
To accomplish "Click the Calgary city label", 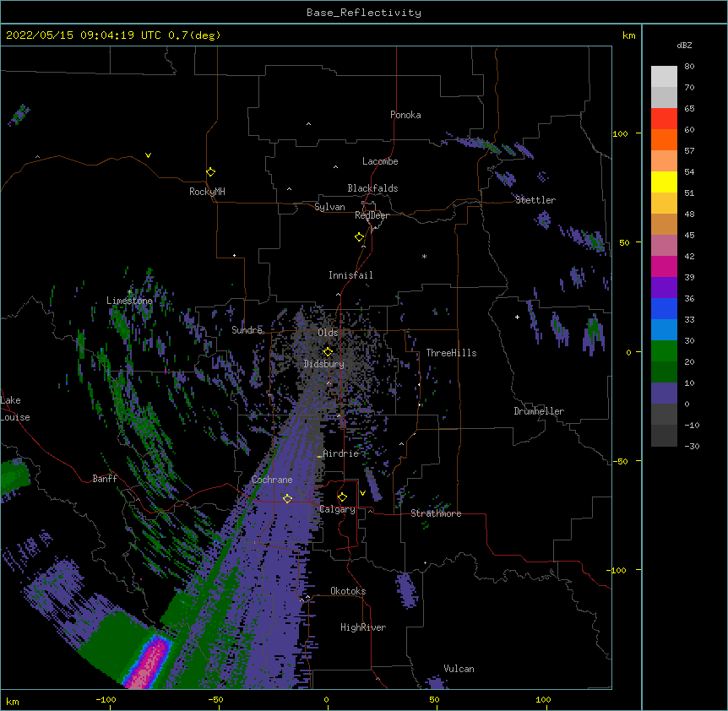I will pos(338,509).
